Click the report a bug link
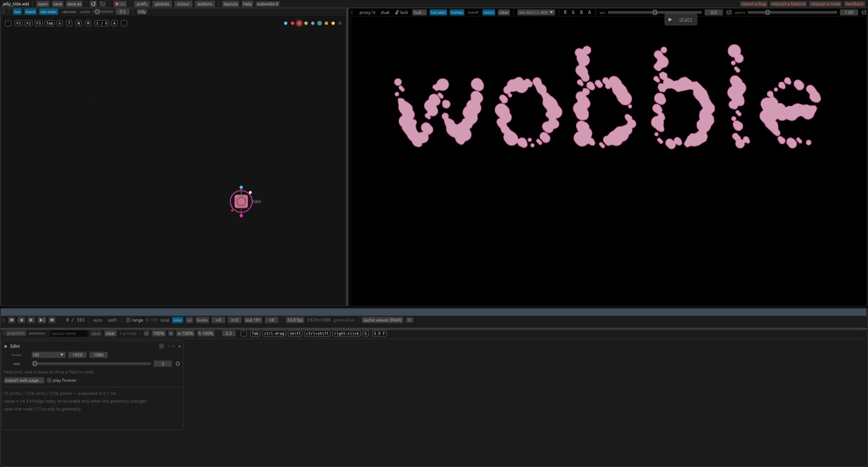 754,4
